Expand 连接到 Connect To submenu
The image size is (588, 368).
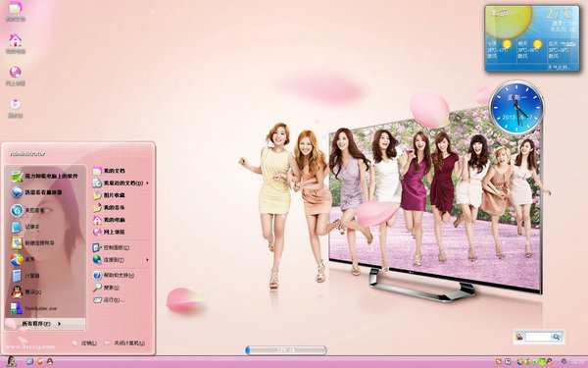click(x=121, y=259)
